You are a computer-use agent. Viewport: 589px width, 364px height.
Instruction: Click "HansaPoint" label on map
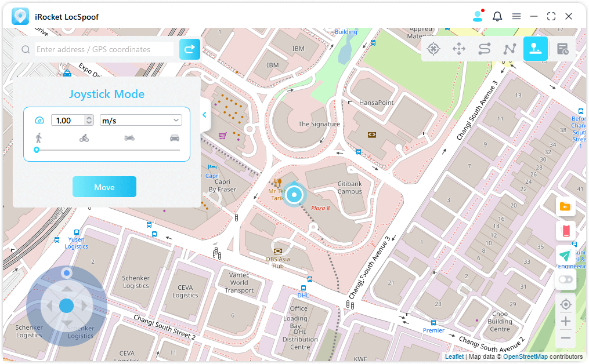[377, 103]
